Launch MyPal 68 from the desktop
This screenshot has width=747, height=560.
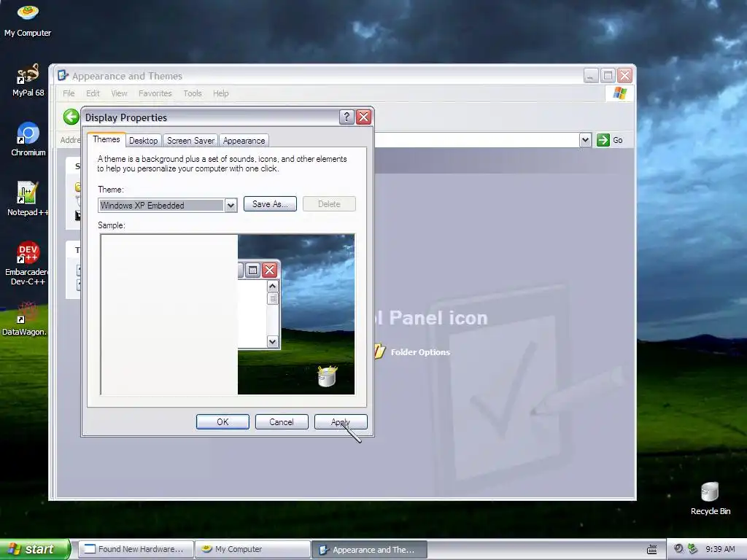point(28,80)
